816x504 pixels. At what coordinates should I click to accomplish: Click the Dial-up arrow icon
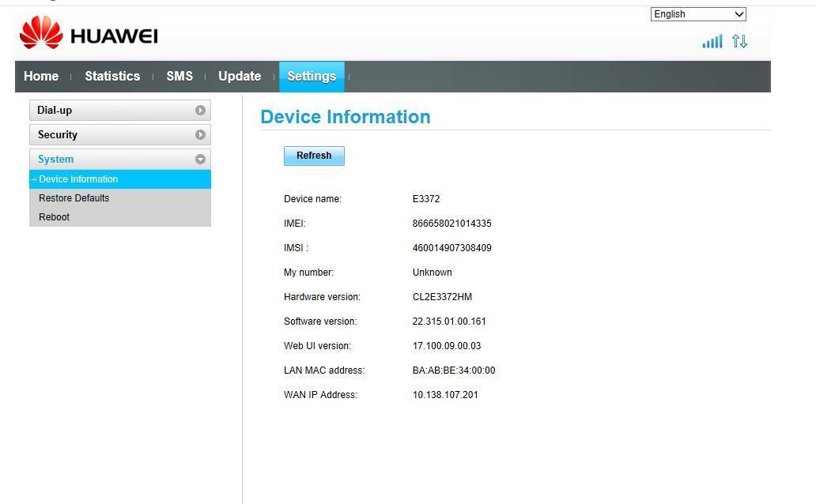point(200,111)
